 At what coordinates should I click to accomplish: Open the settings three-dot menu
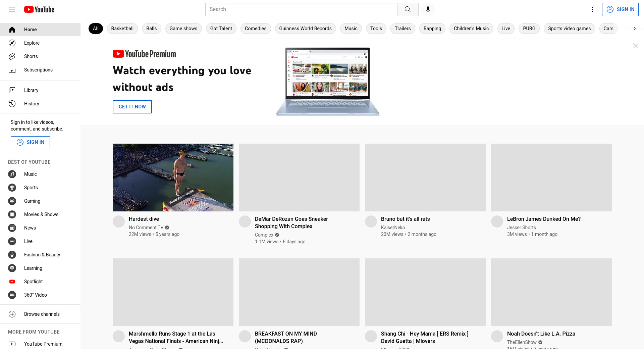pyautogui.click(x=593, y=9)
